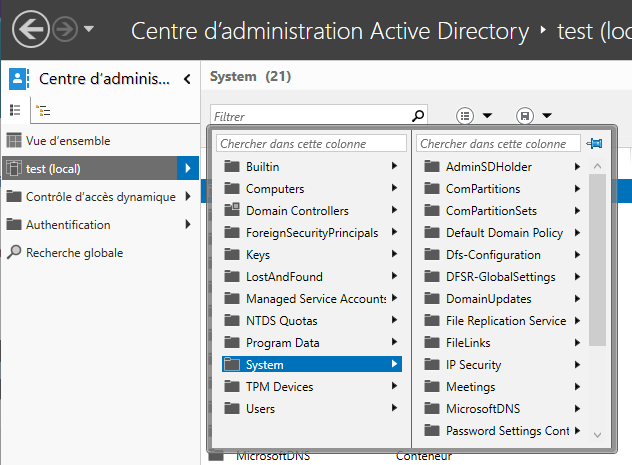This screenshot has height=465, width=632.
Task: Expand the Authentification node arrow
Action: tap(188, 224)
